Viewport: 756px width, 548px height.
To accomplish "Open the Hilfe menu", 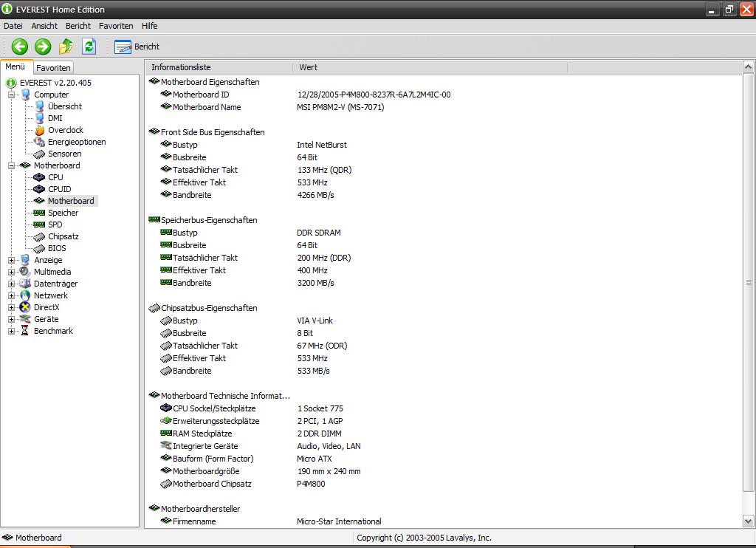I will point(149,26).
